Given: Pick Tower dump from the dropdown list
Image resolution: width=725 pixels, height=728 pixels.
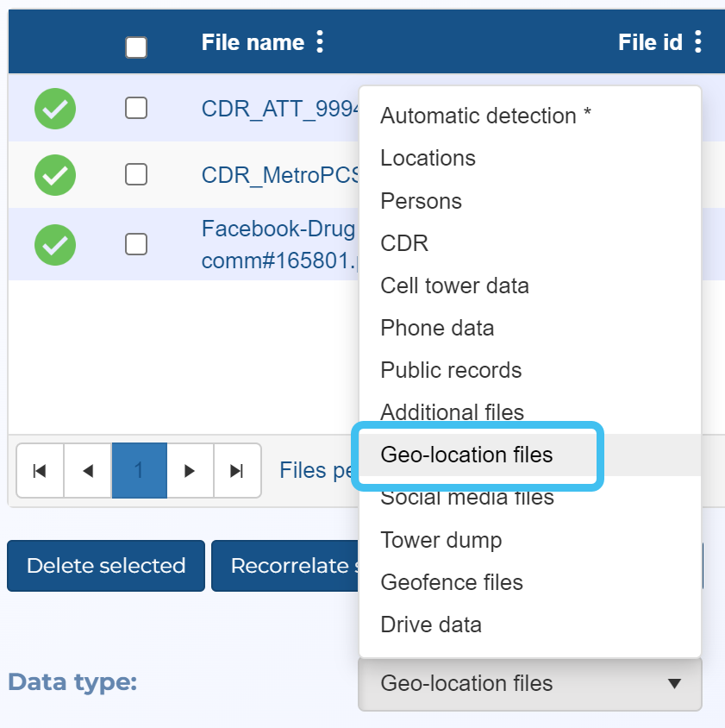Looking at the screenshot, I should tap(441, 540).
